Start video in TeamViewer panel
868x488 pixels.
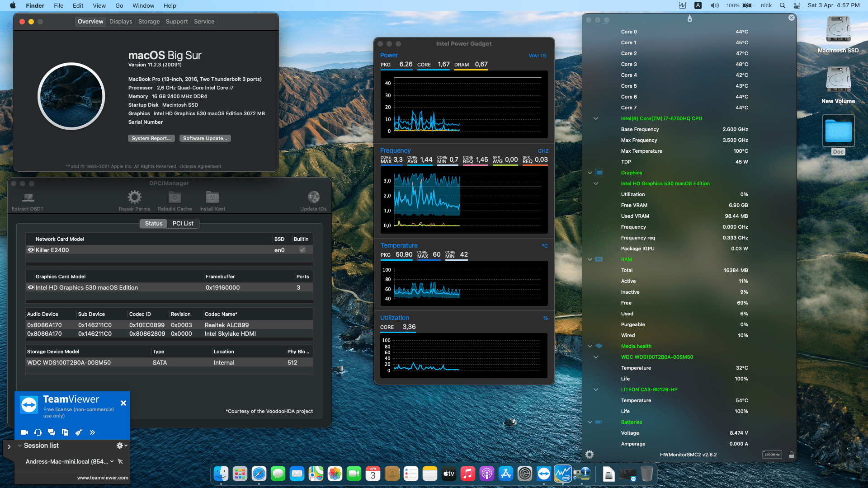coord(24,432)
